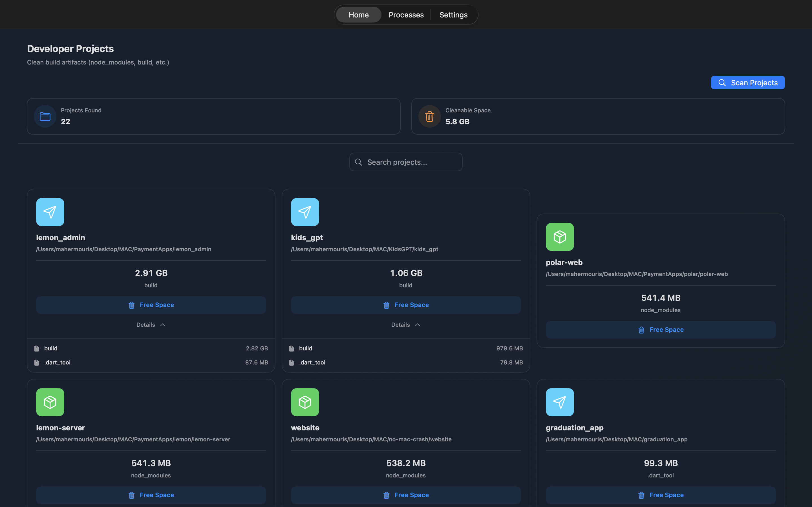Click the build file icon in lemon_admin details
The width and height of the screenshot is (812, 507).
pos(37,348)
